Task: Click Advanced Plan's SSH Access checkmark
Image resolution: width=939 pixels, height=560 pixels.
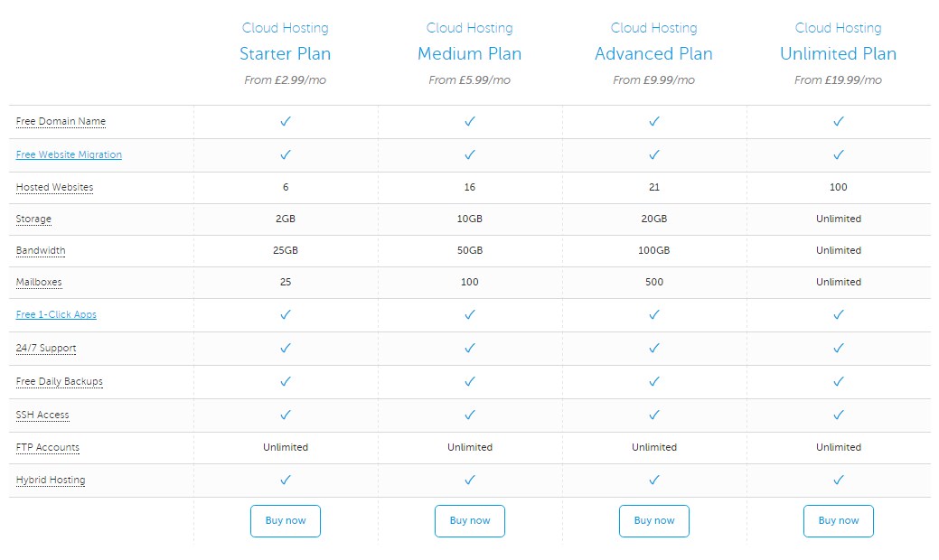Action: pos(654,415)
